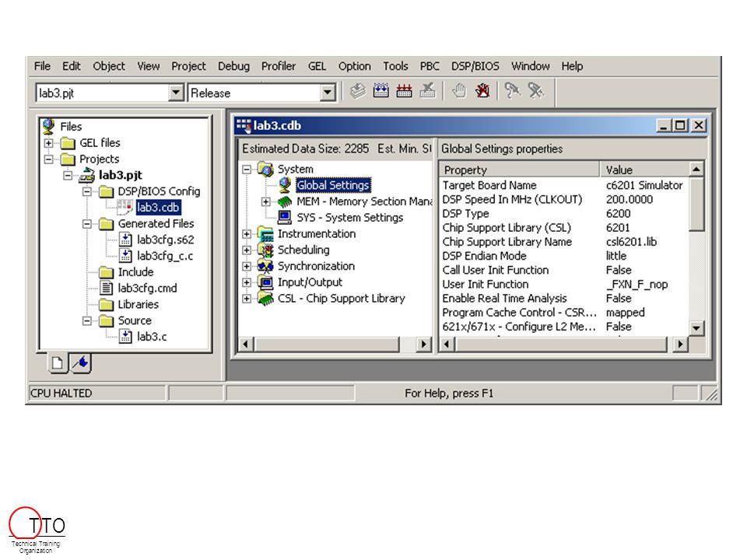
Task: Click the Compile File toolbar icon
Action: click(x=358, y=91)
